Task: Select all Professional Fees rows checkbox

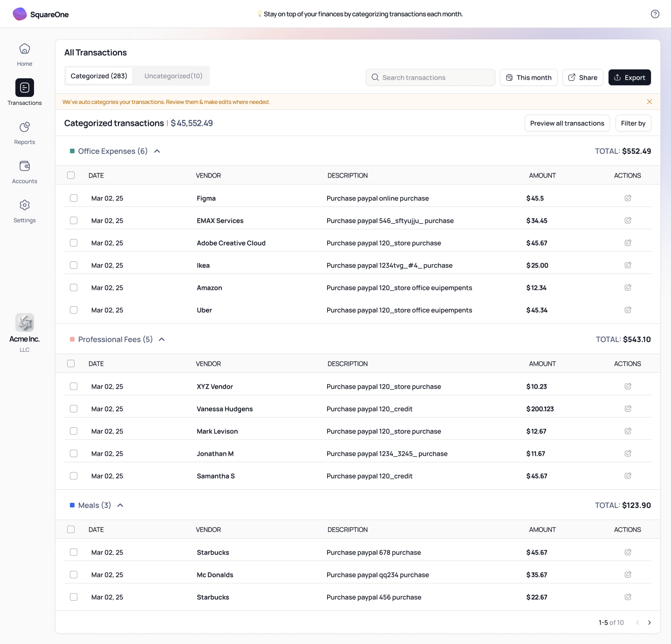Action: [x=71, y=363]
